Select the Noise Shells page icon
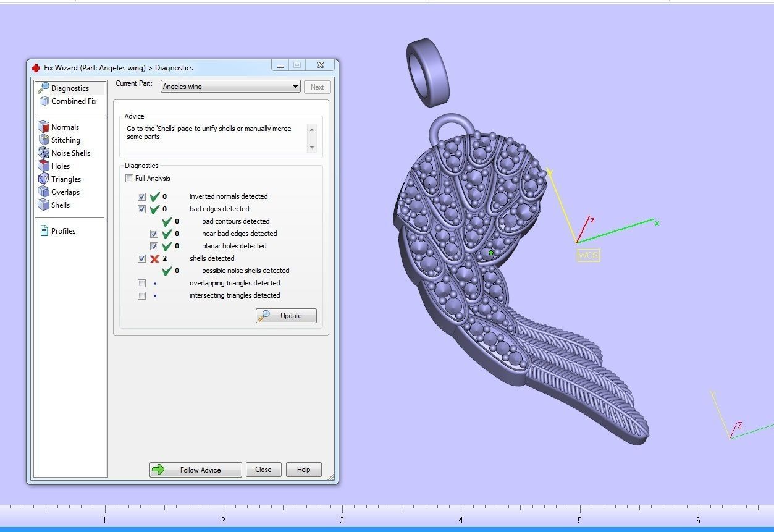774x532 pixels. (43, 153)
